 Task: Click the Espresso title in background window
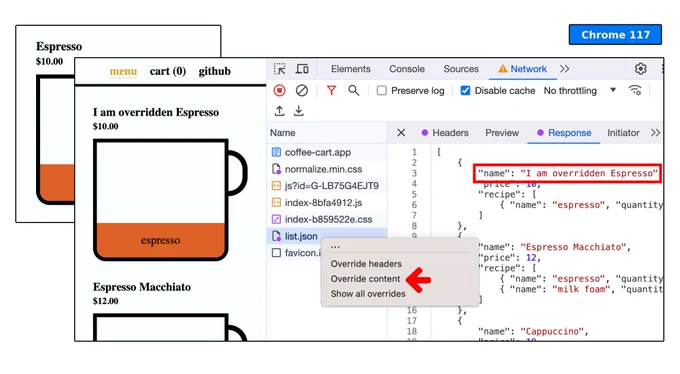pos(59,46)
